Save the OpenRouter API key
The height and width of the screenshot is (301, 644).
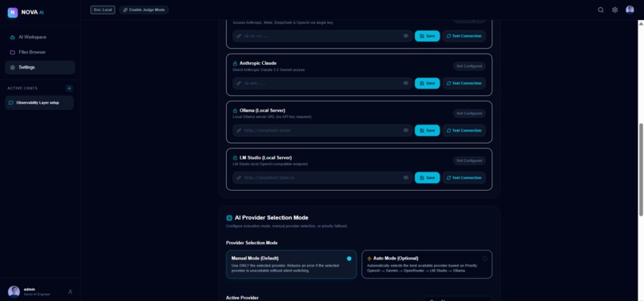[427, 36]
